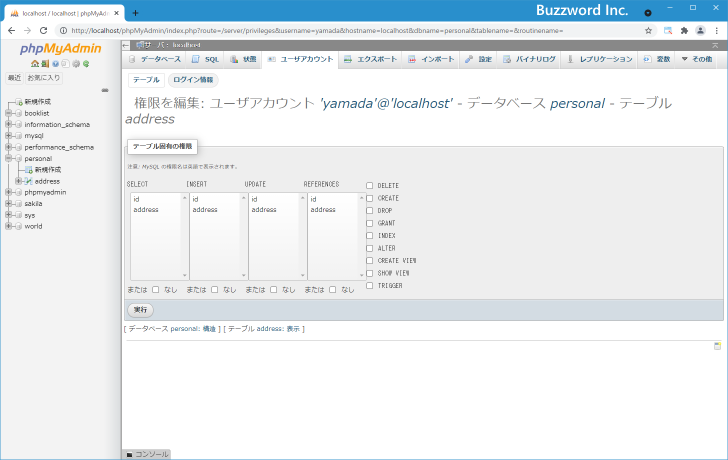The width and height of the screenshot is (728, 460).
Task: Click database icon next to sakila
Action: coord(19,203)
